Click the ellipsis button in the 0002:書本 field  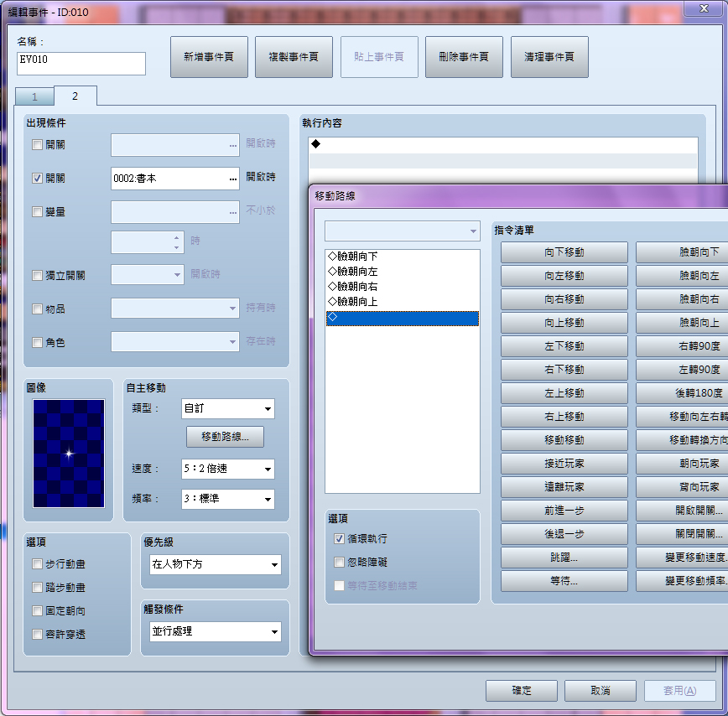tap(232, 179)
